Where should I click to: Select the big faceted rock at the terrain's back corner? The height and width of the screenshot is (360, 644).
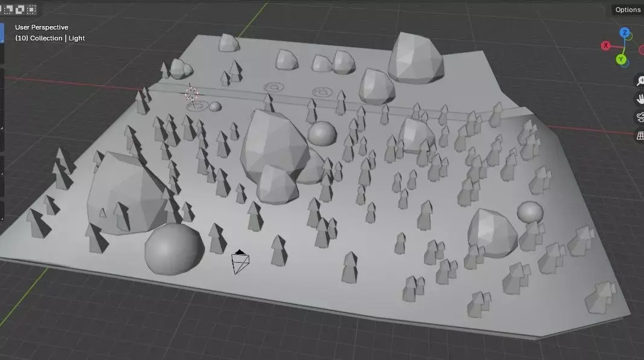tap(416, 57)
